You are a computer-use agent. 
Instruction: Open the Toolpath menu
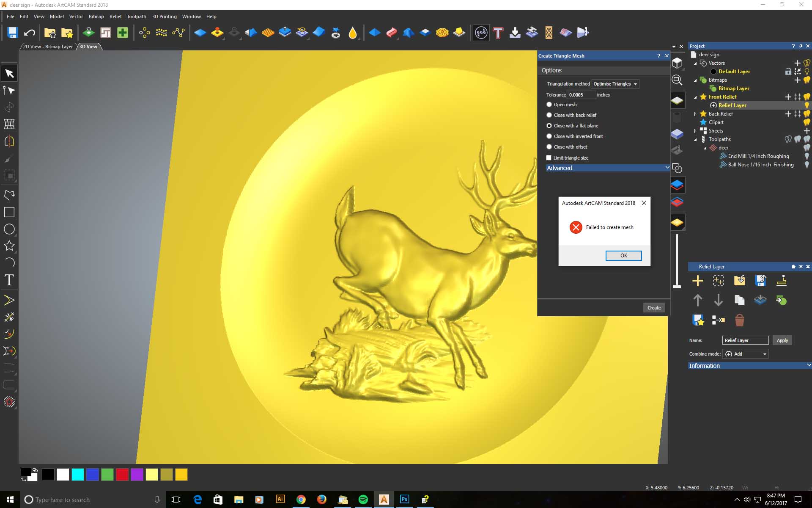[x=136, y=17]
